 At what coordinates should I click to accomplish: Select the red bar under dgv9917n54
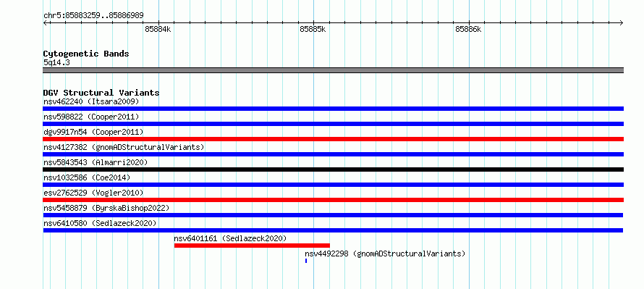coord(333,139)
